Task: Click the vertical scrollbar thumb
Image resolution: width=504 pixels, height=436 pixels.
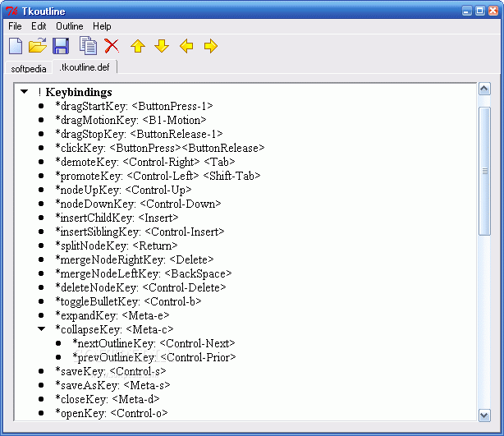Action: tap(484, 171)
